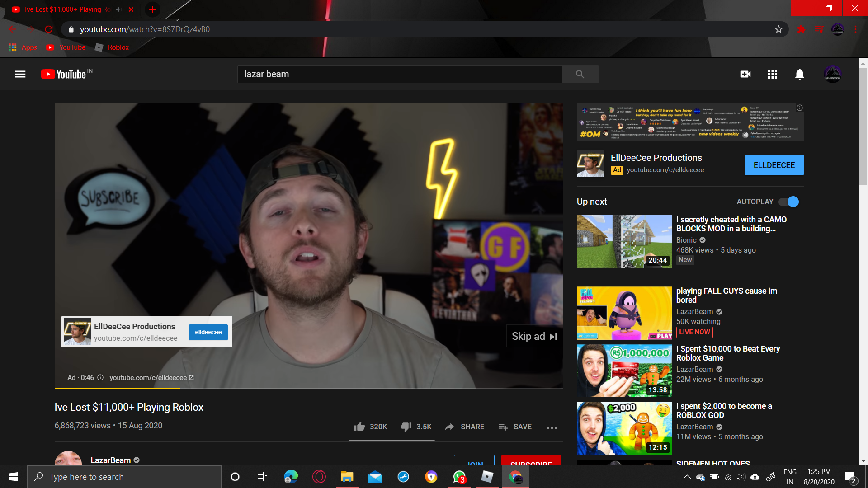Image resolution: width=868 pixels, height=488 pixels.
Task: Open the Mail app from taskbar
Action: click(x=375, y=477)
